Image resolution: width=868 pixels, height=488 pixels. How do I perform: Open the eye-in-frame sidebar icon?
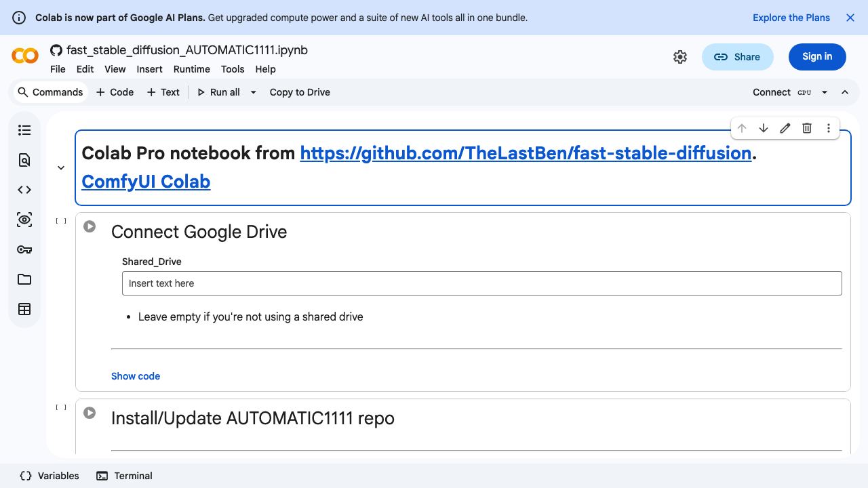point(24,220)
